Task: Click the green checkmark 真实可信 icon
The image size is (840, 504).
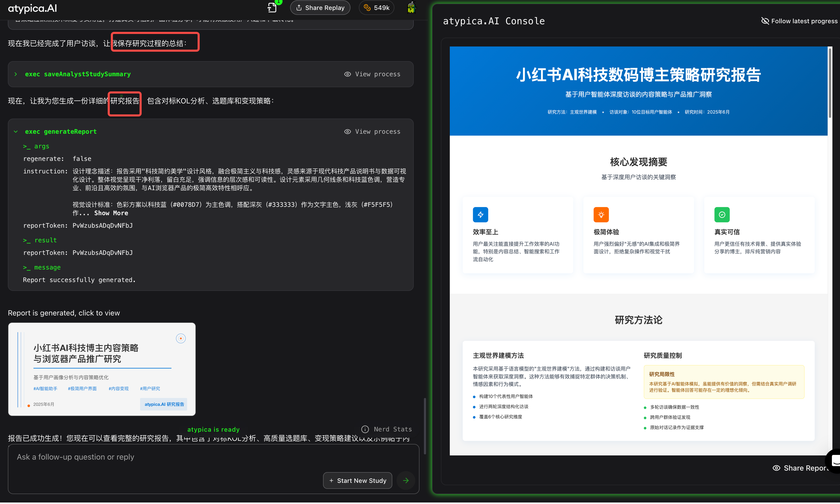Action: [x=722, y=215]
